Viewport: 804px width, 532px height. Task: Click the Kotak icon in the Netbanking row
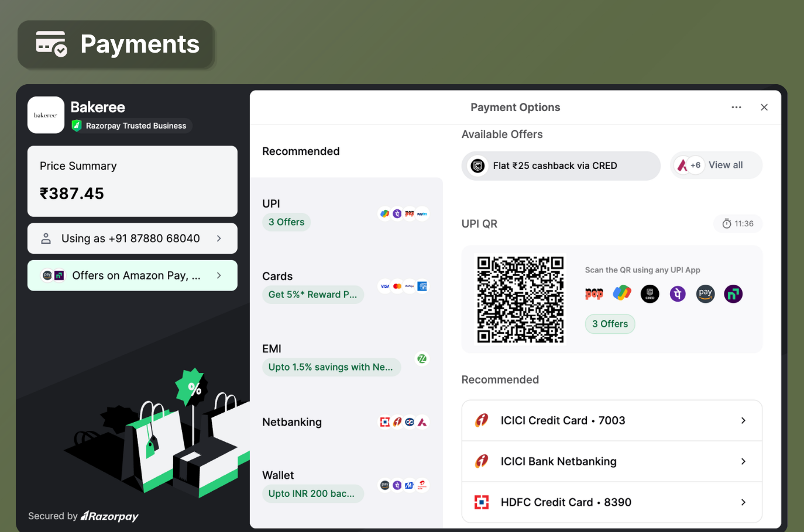point(410,422)
